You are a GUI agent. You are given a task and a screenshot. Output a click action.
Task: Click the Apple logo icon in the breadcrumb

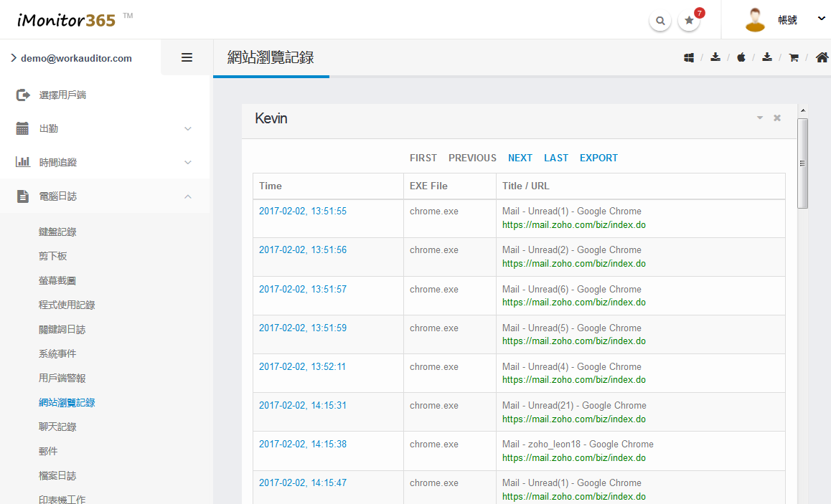(741, 58)
